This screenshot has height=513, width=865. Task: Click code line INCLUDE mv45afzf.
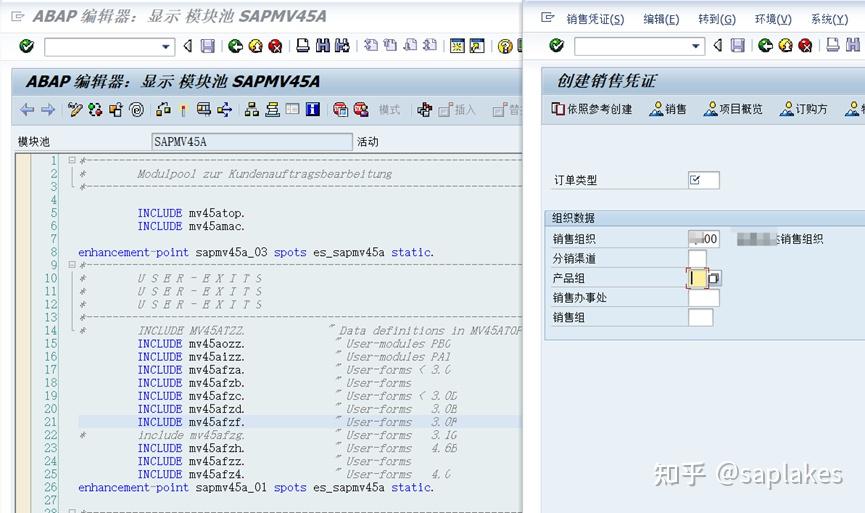(x=191, y=422)
